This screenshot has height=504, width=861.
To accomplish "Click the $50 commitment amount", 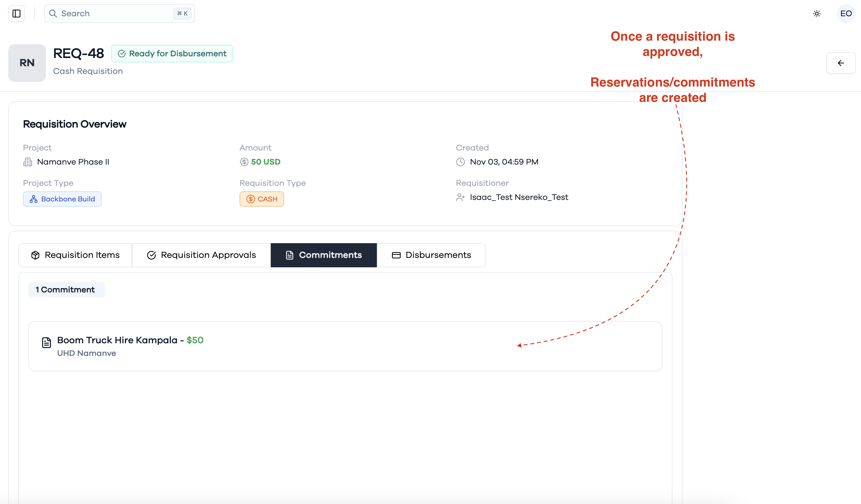I will click(195, 340).
